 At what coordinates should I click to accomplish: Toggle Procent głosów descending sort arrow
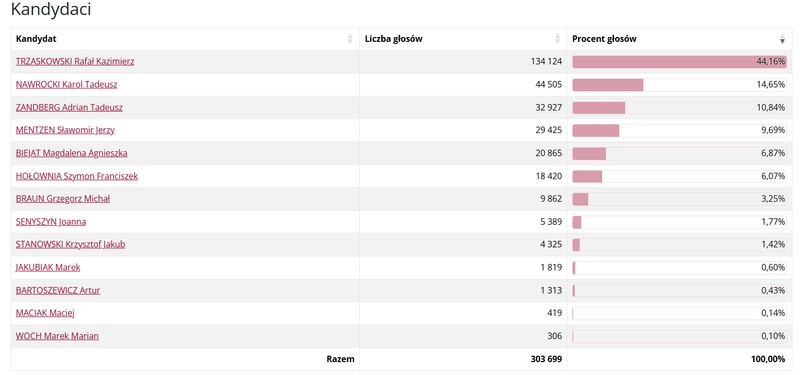point(782,39)
